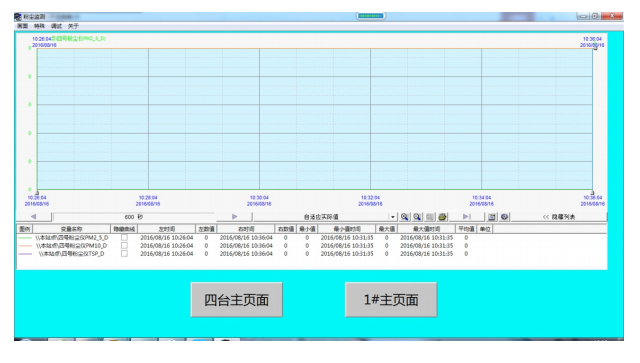
Task: Click the 变量名称 column header
Action: point(71,229)
